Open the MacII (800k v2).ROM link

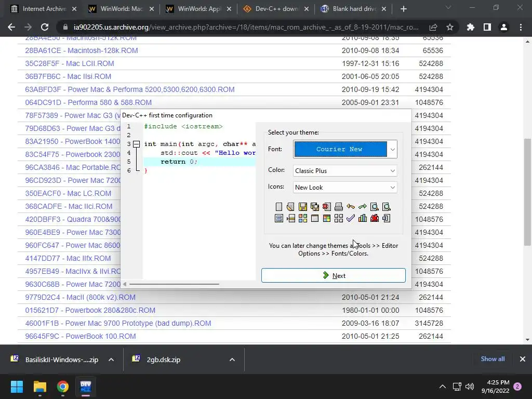[80, 297]
